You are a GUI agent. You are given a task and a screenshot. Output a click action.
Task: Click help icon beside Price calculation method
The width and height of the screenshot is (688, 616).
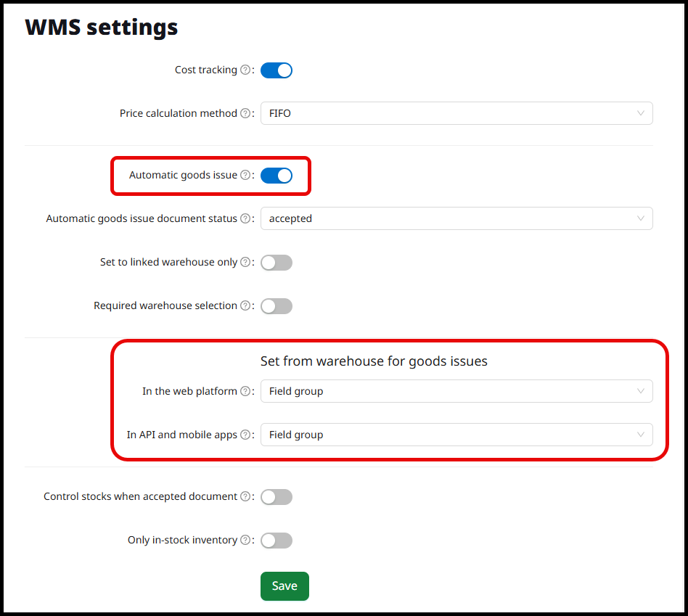(245, 114)
